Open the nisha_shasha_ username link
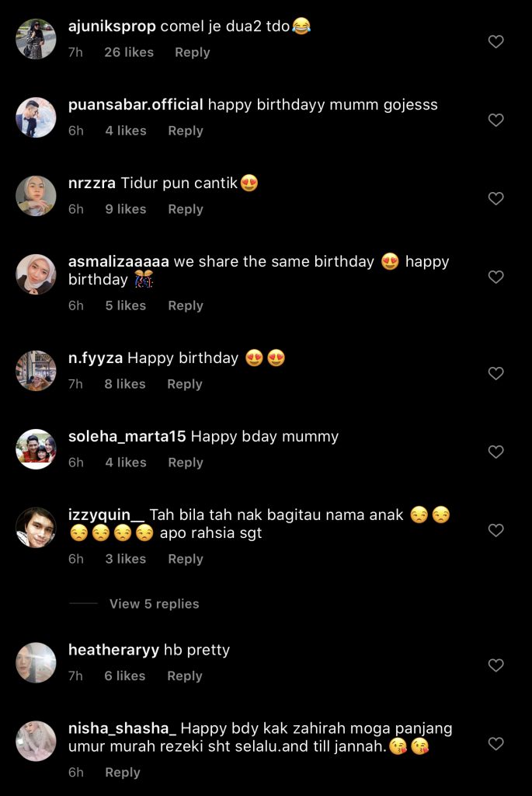 [123, 729]
